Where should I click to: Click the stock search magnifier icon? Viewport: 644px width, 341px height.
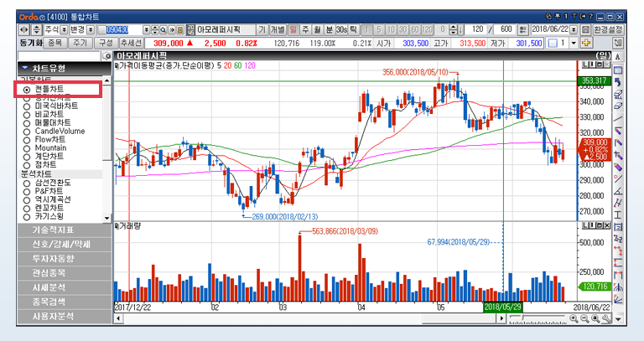[x=163, y=29]
